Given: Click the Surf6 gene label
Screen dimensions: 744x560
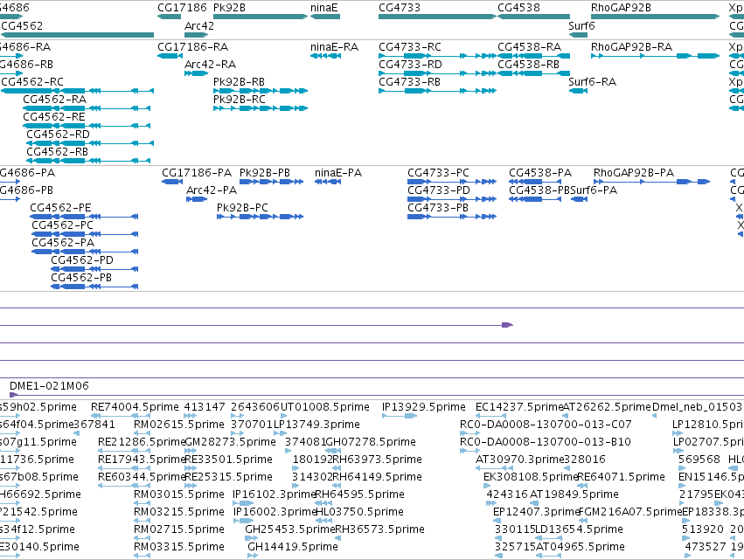Looking at the screenshot, I should click(581, 25).
